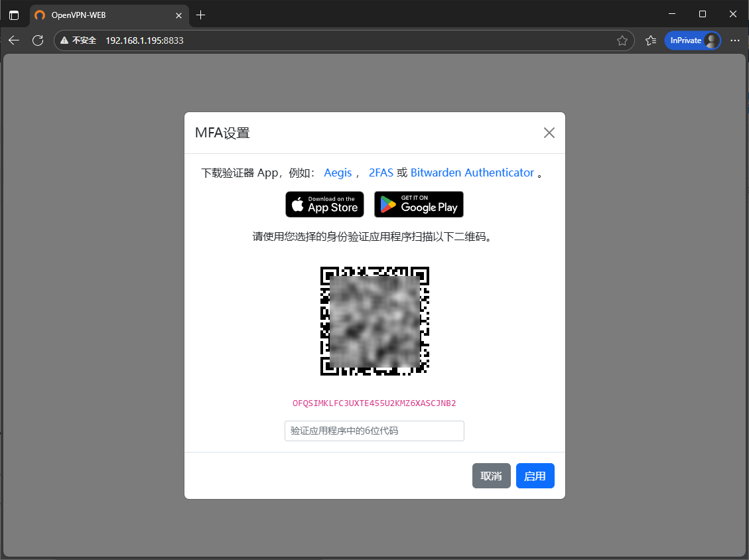749x560 pixels.
Task: Focus the 6-digit verification code field
Action: click(x=374, y=431)
